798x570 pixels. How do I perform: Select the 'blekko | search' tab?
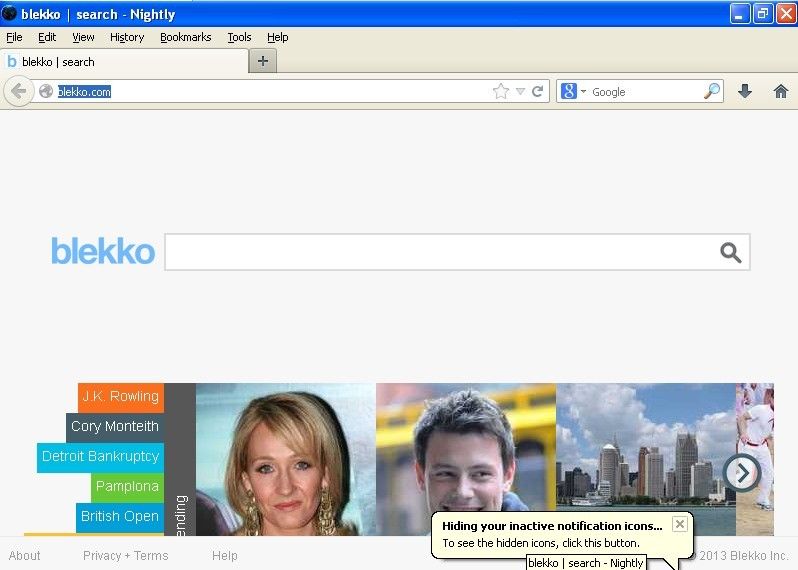click(124, 62)
